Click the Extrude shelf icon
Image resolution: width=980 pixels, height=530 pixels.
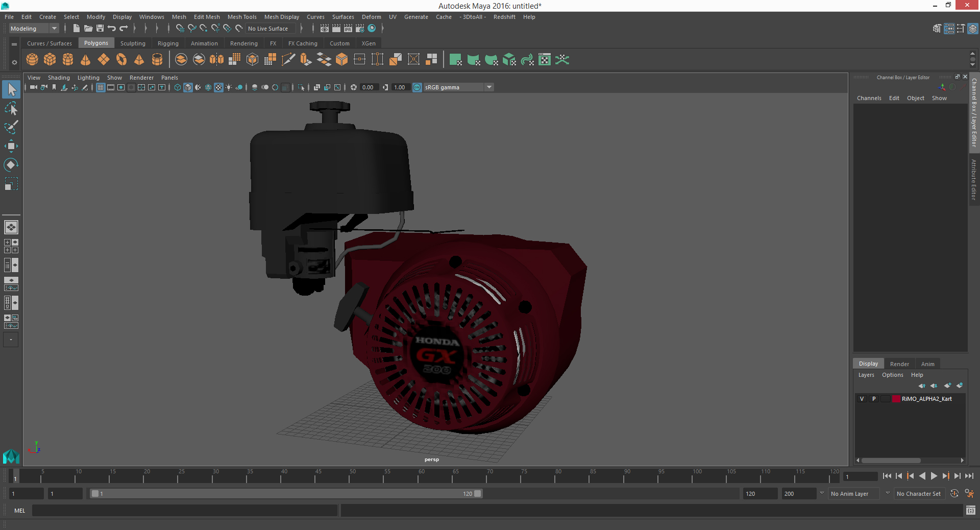(305, 60)
